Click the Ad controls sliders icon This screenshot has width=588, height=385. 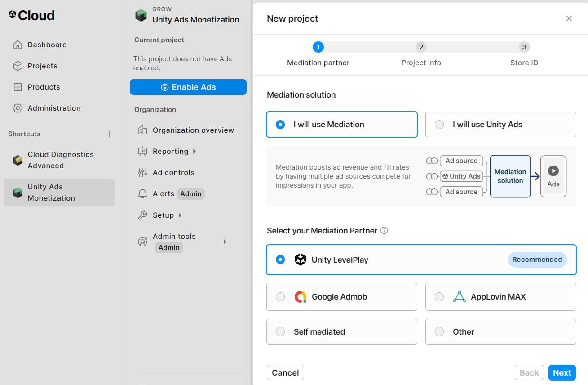tap(142, 172)
